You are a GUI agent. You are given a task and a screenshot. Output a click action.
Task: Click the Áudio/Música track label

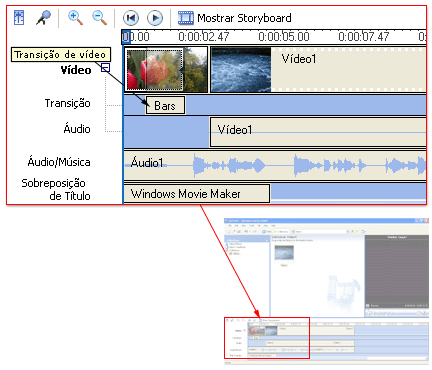point(59,162)
